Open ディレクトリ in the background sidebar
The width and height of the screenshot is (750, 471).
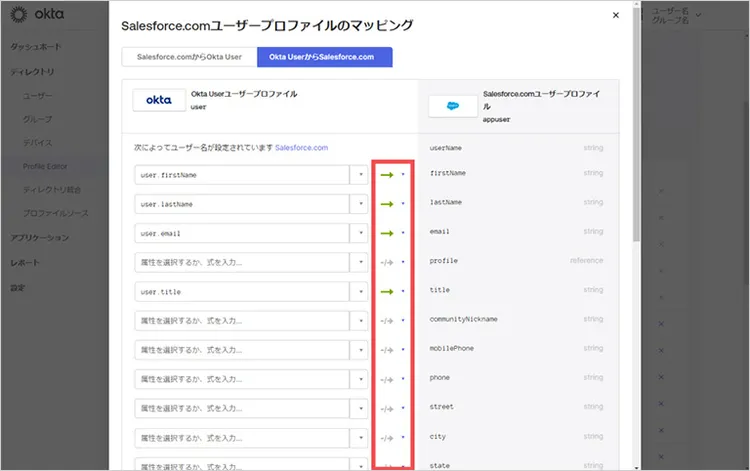(x=33, y=72)
